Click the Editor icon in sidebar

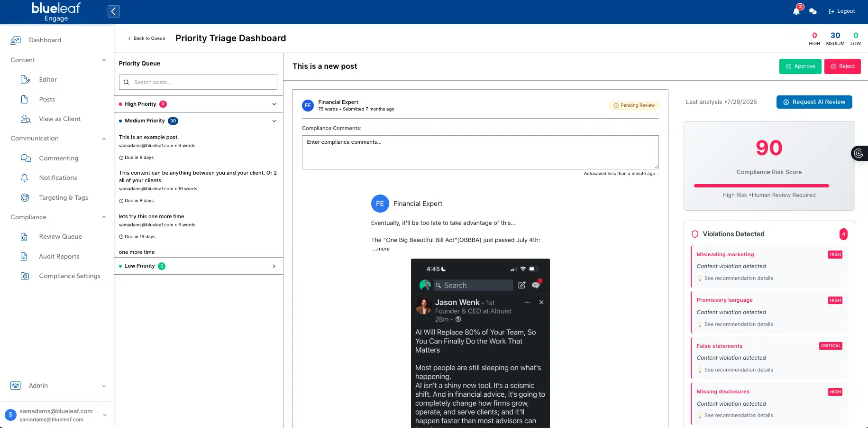coord(25,80)
